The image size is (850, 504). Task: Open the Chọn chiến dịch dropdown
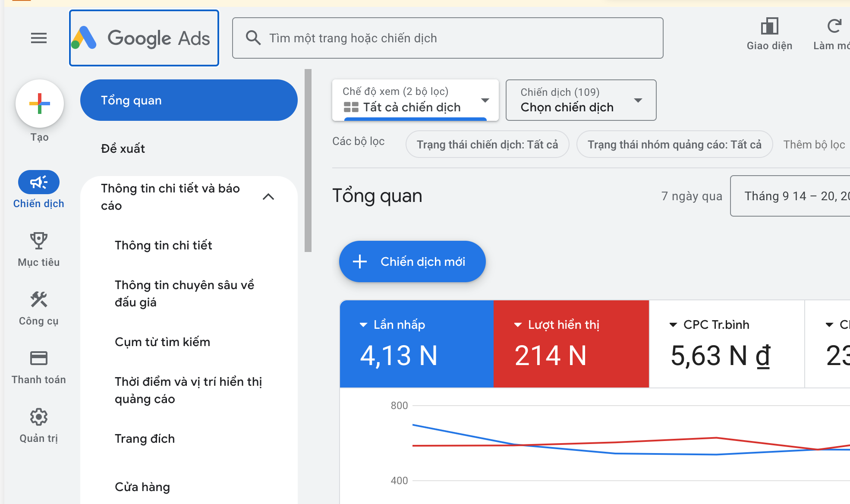click(x=581, y=100)
